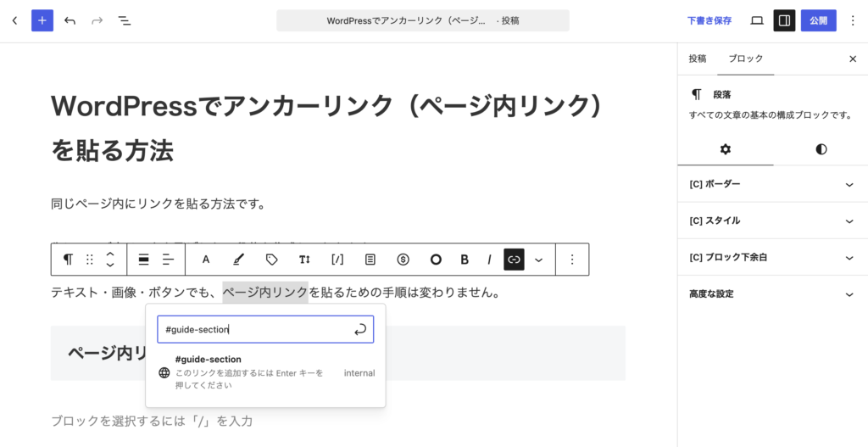Screen dimensions: 868x447
Task: Insert shortcode with the [/] icon
Action: click(337, 260)
